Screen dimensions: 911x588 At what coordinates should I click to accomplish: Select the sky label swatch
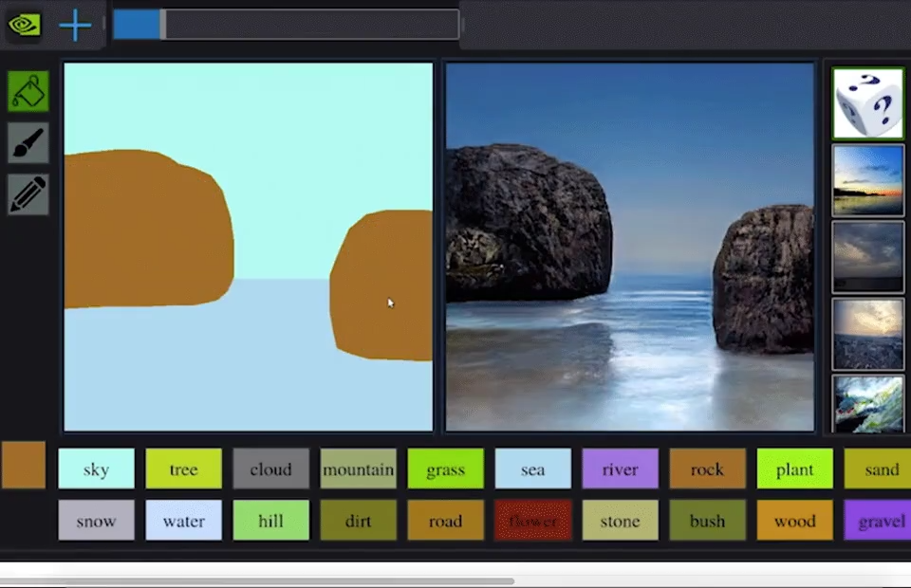point(97,469)
